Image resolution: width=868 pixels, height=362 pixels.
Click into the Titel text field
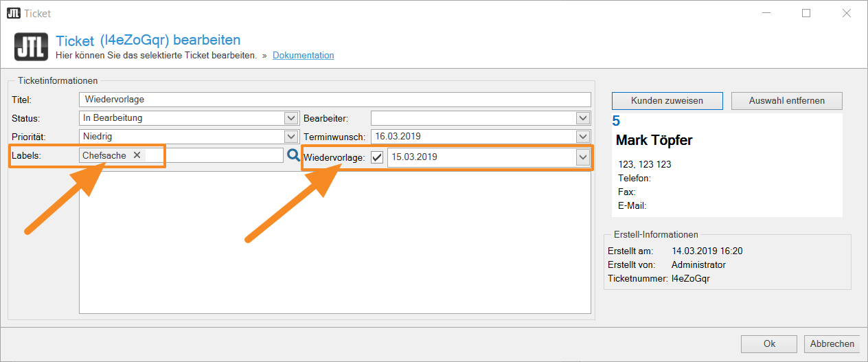[x=334, y=100]
